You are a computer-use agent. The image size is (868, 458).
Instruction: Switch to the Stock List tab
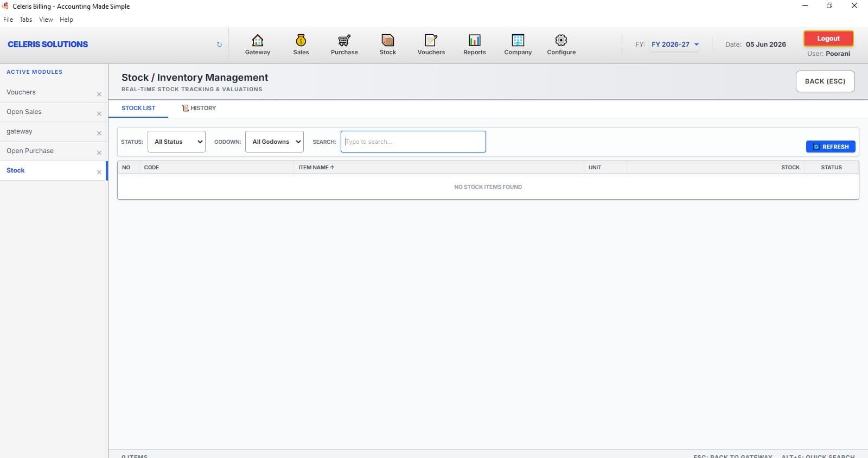138,108
